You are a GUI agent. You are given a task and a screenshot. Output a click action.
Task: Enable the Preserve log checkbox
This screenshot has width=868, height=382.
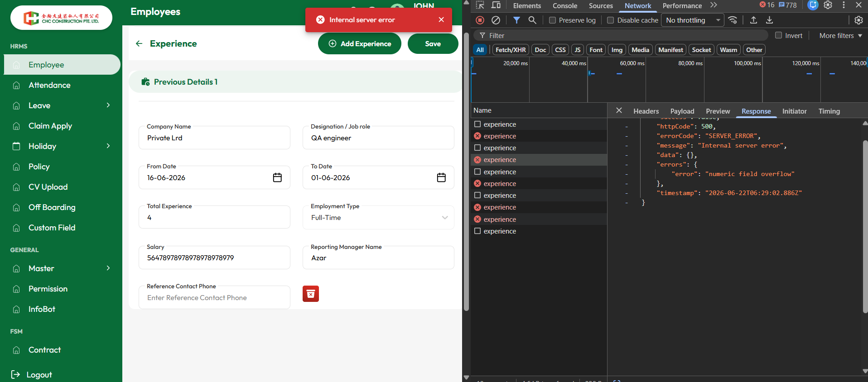tap(552, 20)
